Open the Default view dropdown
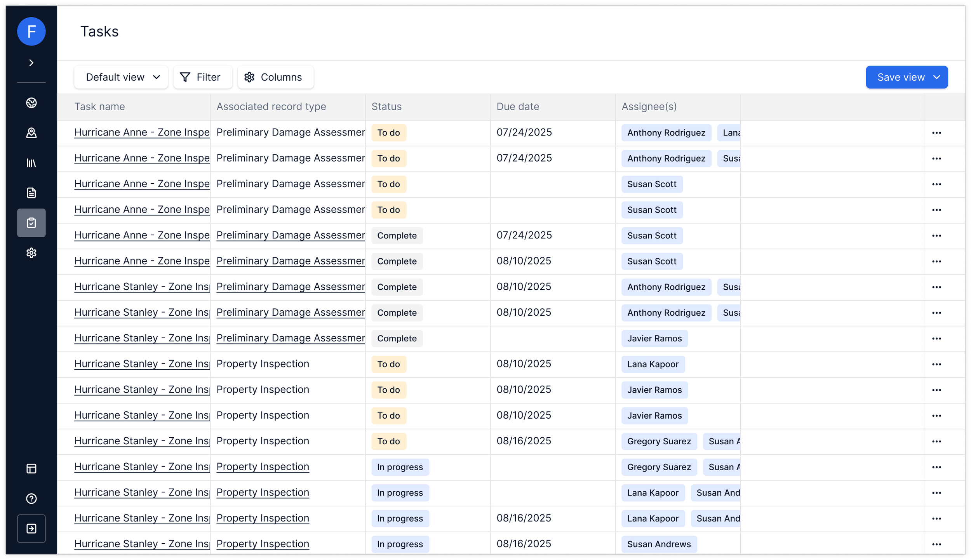 [x=121, y=77]
